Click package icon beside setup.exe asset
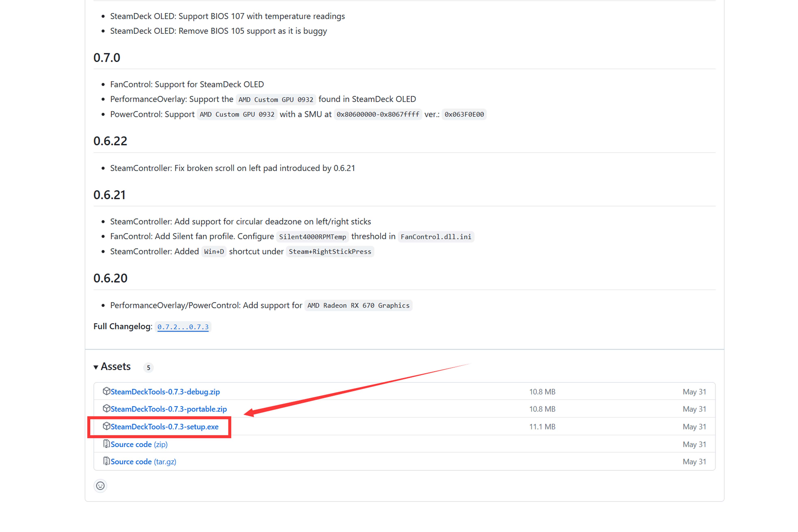Screen dimensions: 798x532 (x=106, y=426)
